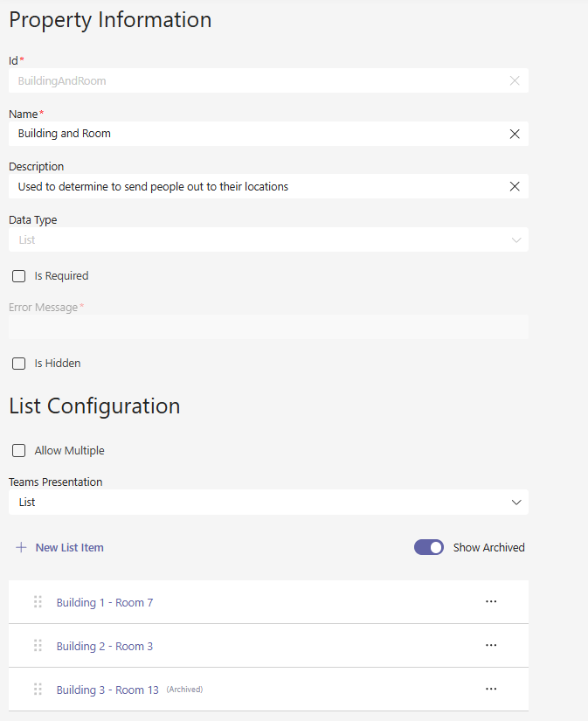Viewport: 588px width, 721px height.
Task: Open the Data Type dropdown
Action: click(x=267, y=239)
